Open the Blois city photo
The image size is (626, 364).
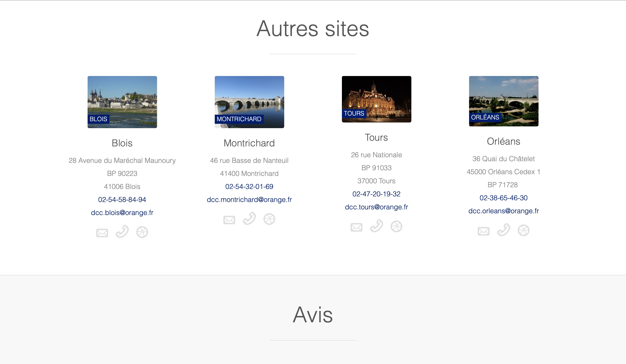point(122,102)
